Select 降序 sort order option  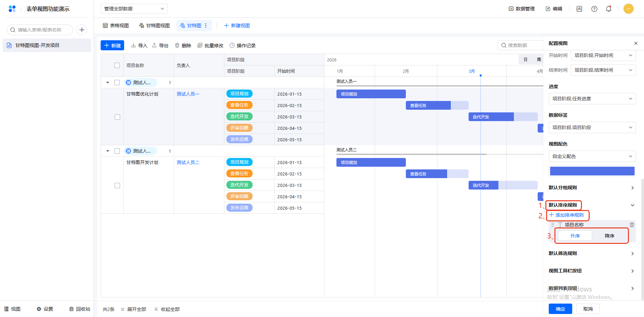[x=609, y=236]
